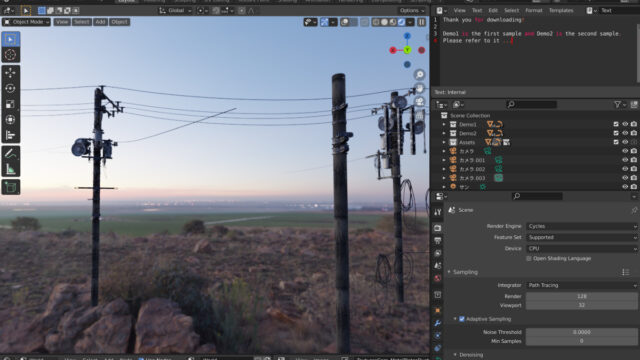Select the Cursor tool
Screen dimensions: 640x360
coord(11,55)
